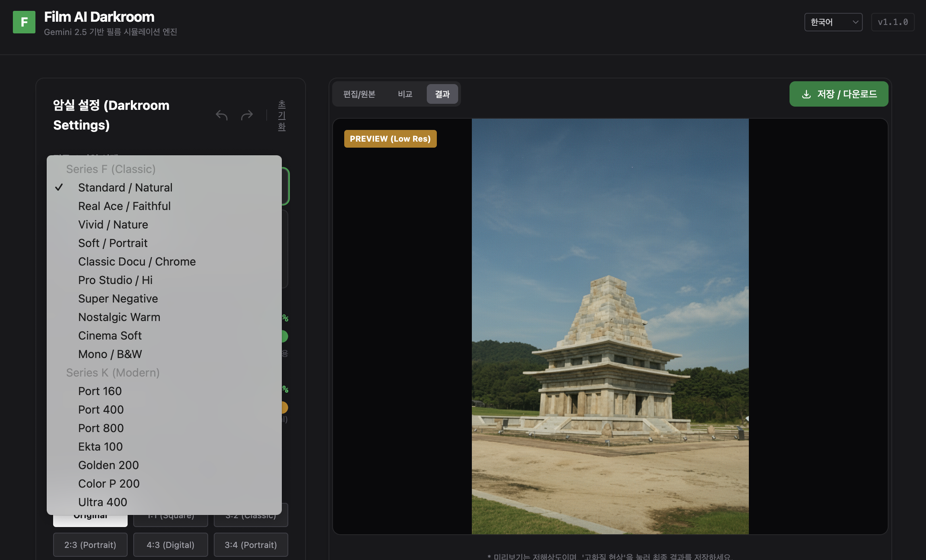
Task: Pick Mono / B&W film preset
Action: pyautogui.click(x=110, y=354)
